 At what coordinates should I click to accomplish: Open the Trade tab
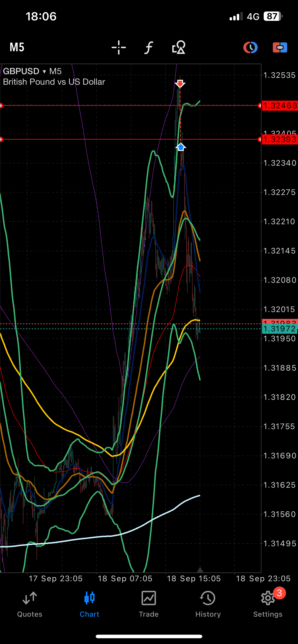click(149, 604)
